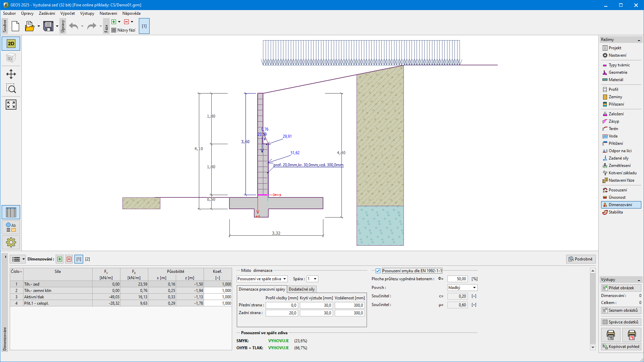
Task: Click the print icon in Výstupy
Action: click(610, 335)
